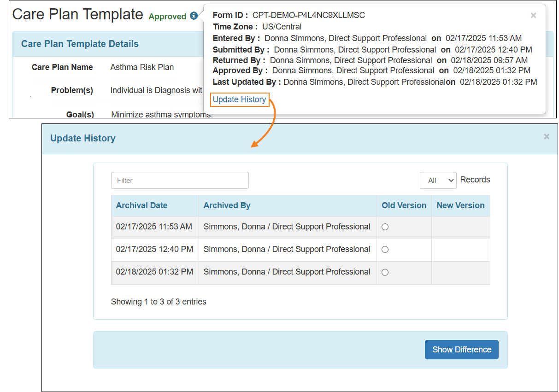
Task: Select Old Version radio for 02/17/2025 11:53 AM
Action: [x=385, y=227]
